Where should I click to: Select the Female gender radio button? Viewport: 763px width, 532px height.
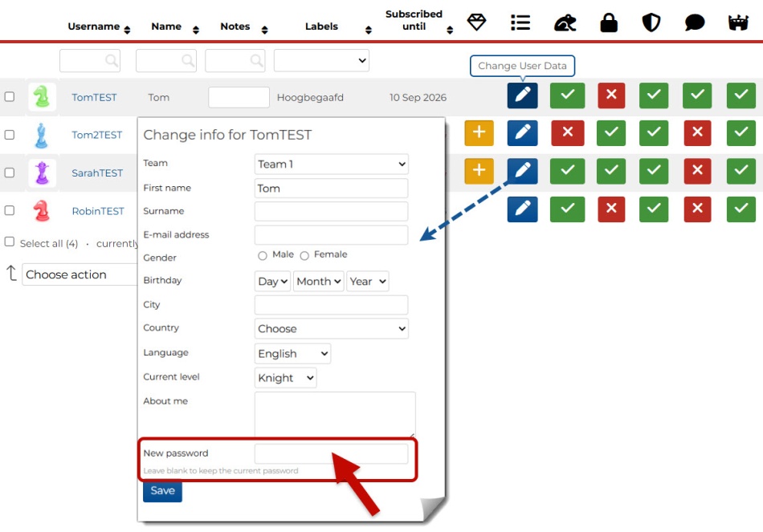(304, 256)
